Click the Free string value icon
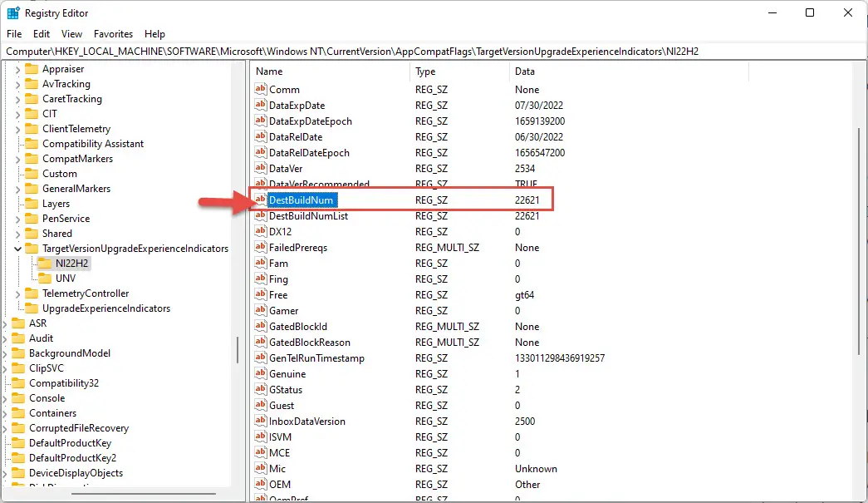Screen dimensions: 868x503 [x=261, y=294]
